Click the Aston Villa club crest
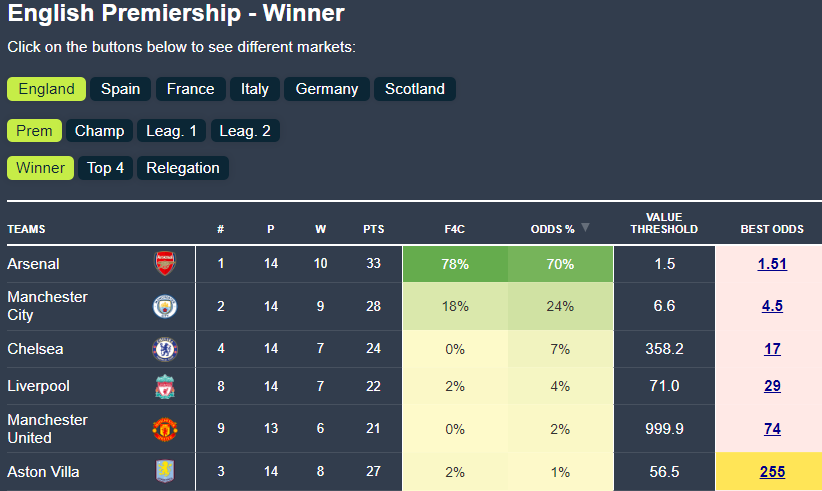 tap(164, 472)
